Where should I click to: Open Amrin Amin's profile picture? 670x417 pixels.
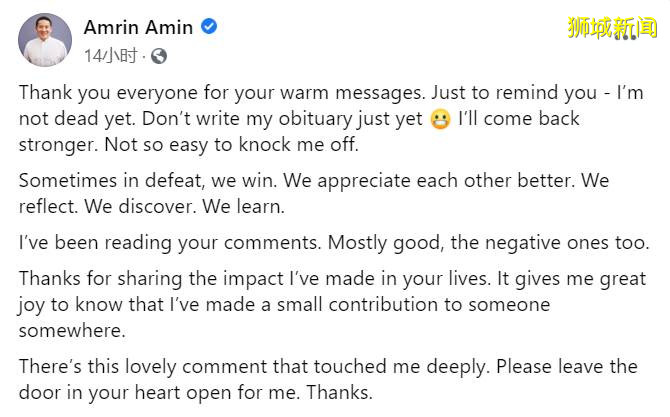(x=45, y=39)
